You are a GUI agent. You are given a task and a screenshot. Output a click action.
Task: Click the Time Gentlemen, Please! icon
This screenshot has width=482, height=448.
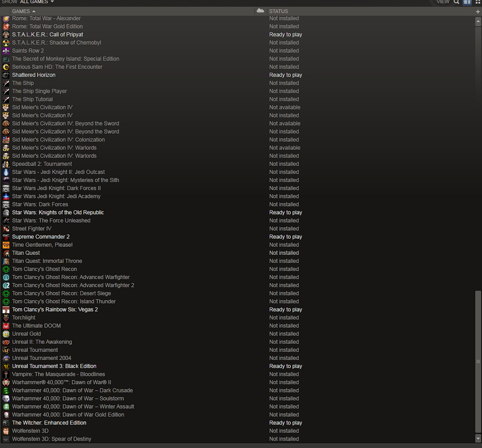[x=6, y=245]
